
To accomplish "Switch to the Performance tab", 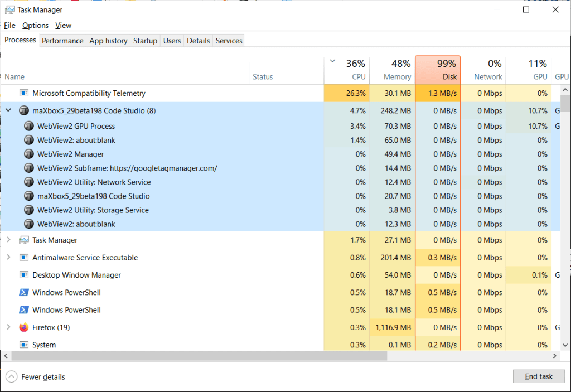I will click(62, 41).
